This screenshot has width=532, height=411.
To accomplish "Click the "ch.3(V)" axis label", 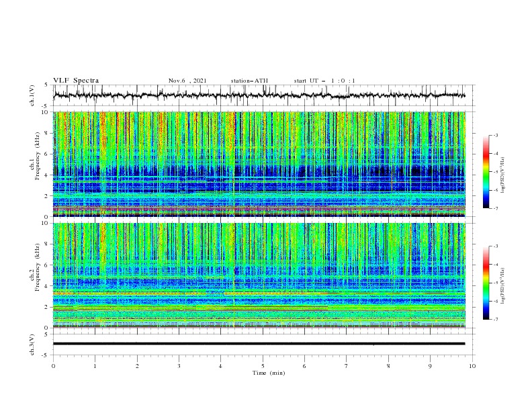I will click(x=32, y=345).
